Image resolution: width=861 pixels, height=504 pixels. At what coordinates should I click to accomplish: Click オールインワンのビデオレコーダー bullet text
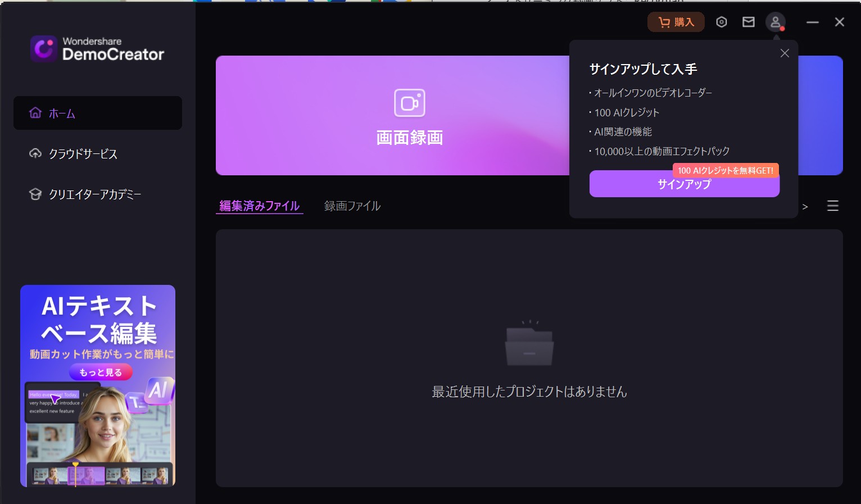[x=653, y=93]
